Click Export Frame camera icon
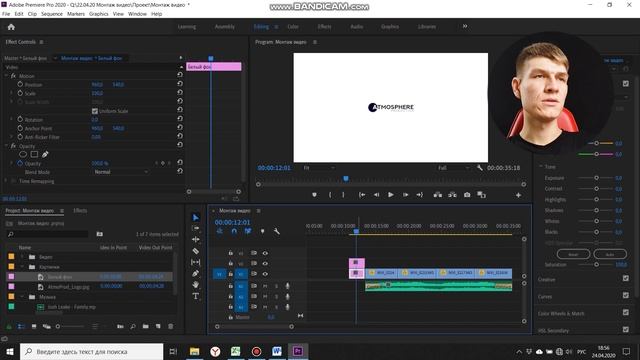This screenshot has width=640, height=360. click(x=467, y=195)
